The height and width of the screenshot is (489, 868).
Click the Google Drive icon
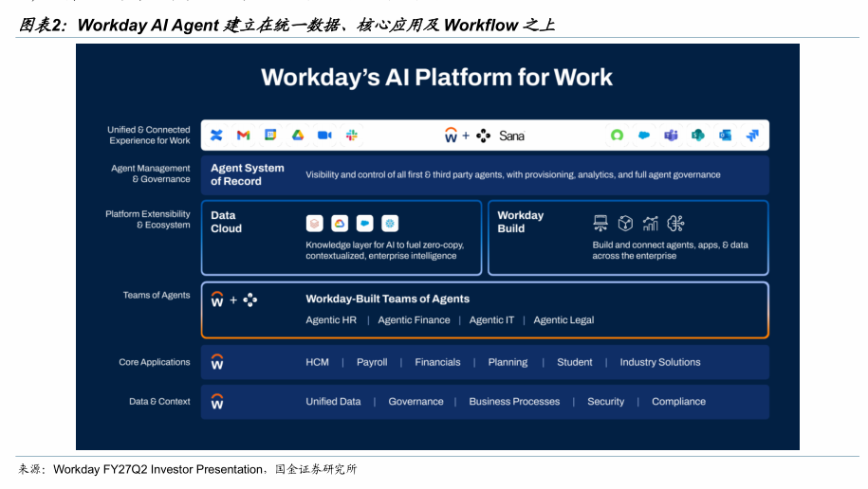click(x=298, y=135)
